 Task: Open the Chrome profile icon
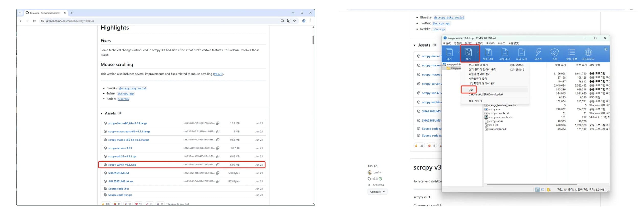coord(304,21)
